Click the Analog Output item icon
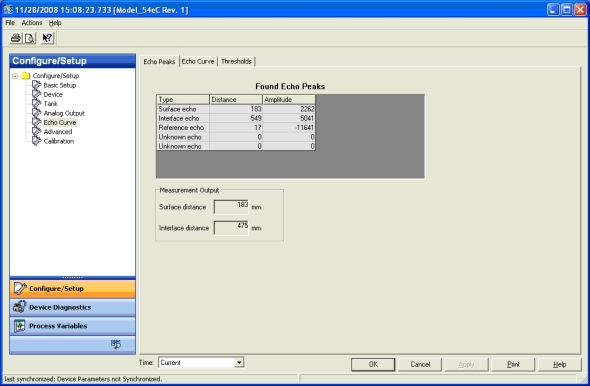The image size is (590, 386). (36, 113)
